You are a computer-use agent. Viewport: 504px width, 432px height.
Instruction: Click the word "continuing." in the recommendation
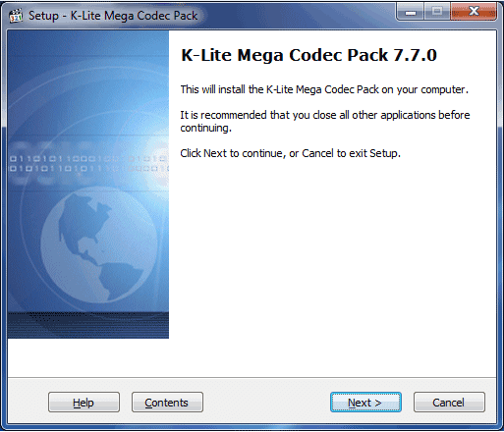coord(205,128)
